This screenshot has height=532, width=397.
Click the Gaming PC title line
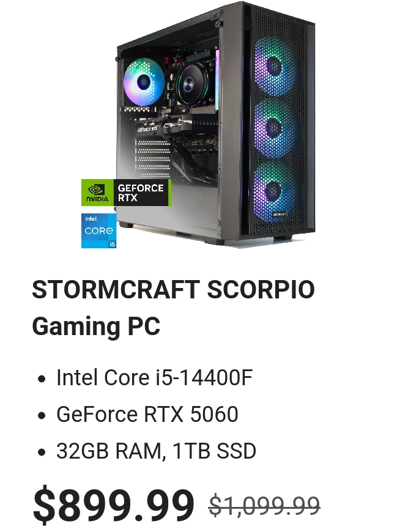pos(96,326)
